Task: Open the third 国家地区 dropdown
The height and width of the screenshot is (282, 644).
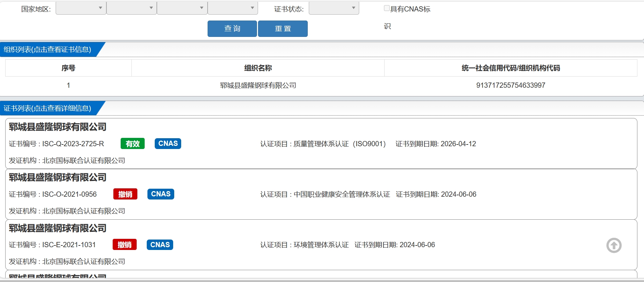Action: pos(182,8)
